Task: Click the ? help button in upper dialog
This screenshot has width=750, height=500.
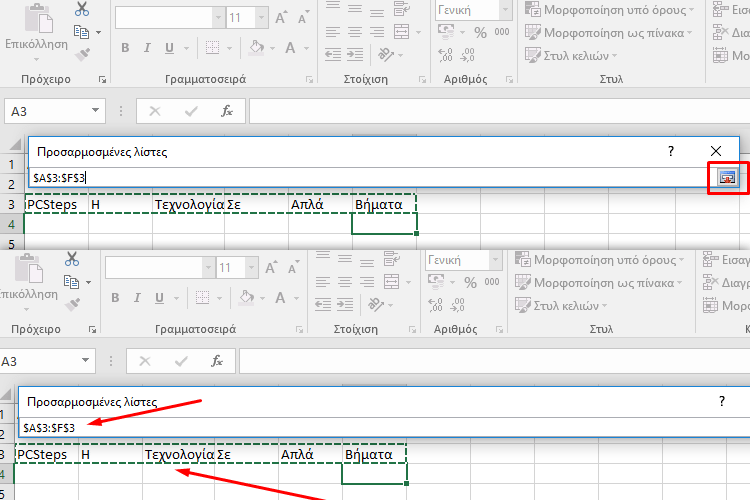Action: point(671,151)
